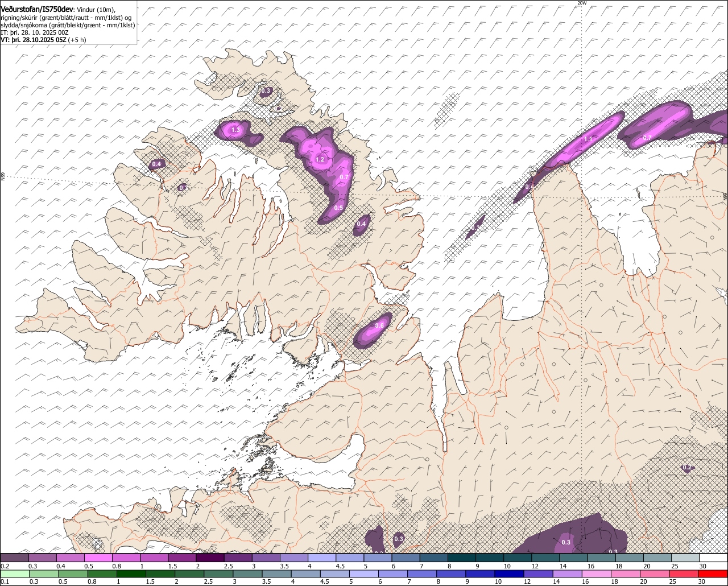Click the 0.7 value below the 1.2 label
This screenshot has height=586, width=728.
(x=344, y=178)
